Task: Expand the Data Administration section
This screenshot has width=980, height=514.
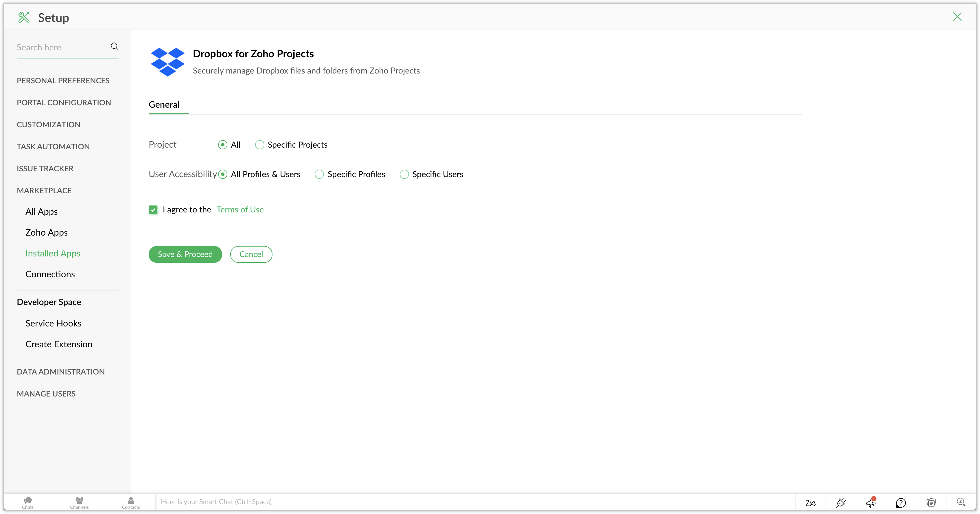Action: tap(61, 372)
